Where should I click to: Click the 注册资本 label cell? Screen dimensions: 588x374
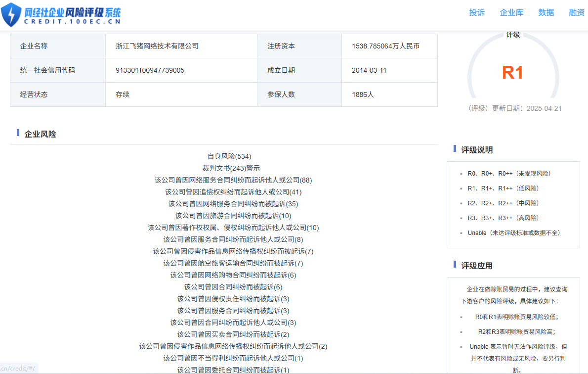pyautogui.click(x=299, y=46)
